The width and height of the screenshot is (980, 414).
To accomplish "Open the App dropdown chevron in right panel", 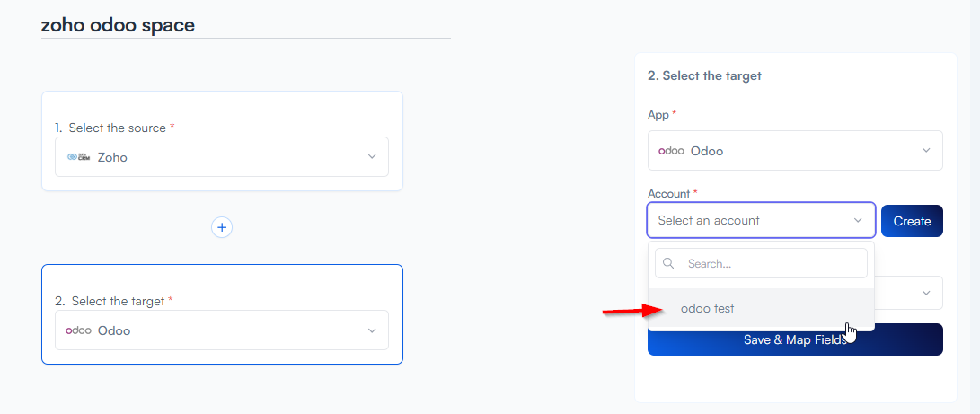I will pos(926,151).
